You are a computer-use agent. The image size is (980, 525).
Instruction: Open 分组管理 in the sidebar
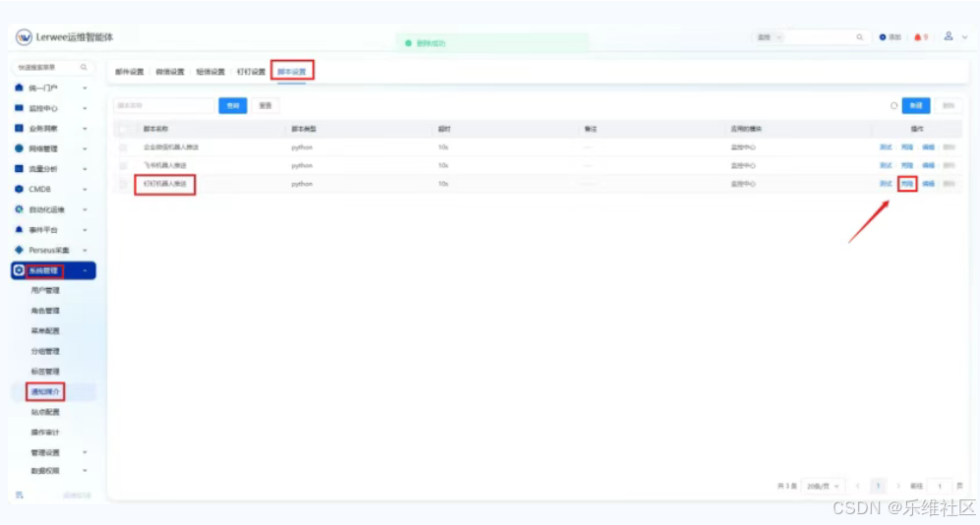(45, 351)
